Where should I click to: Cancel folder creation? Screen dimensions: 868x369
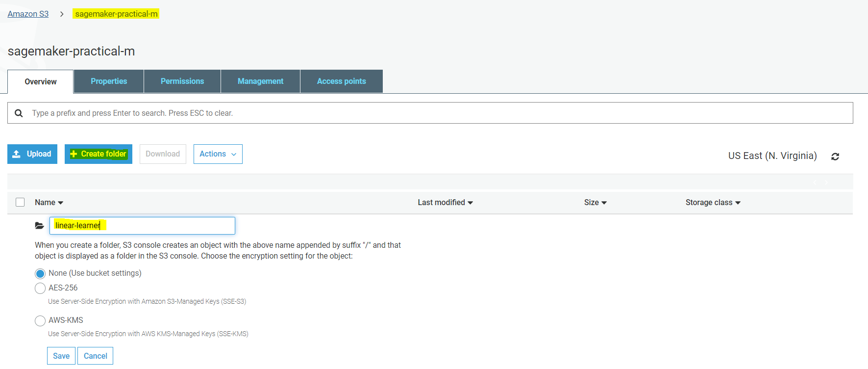pos(96,356)
